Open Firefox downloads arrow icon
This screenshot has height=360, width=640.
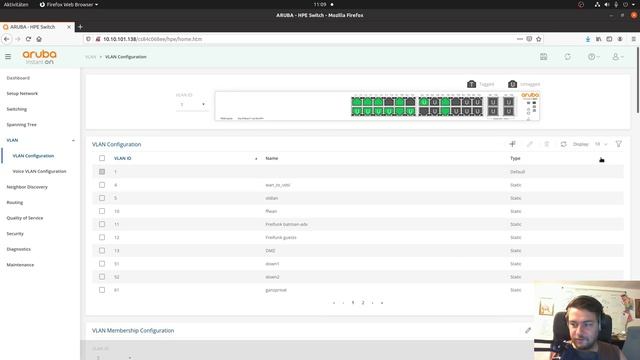[588, 39]
